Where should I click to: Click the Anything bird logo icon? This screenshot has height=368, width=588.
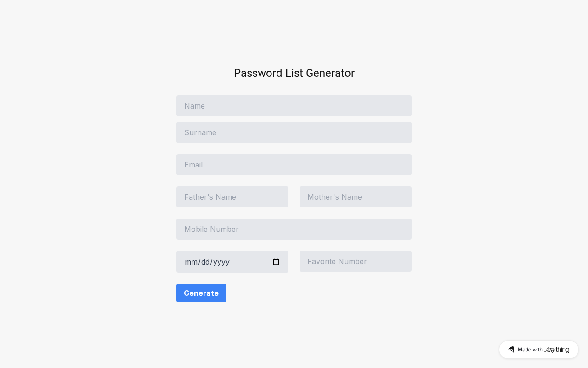click(511, 350)
